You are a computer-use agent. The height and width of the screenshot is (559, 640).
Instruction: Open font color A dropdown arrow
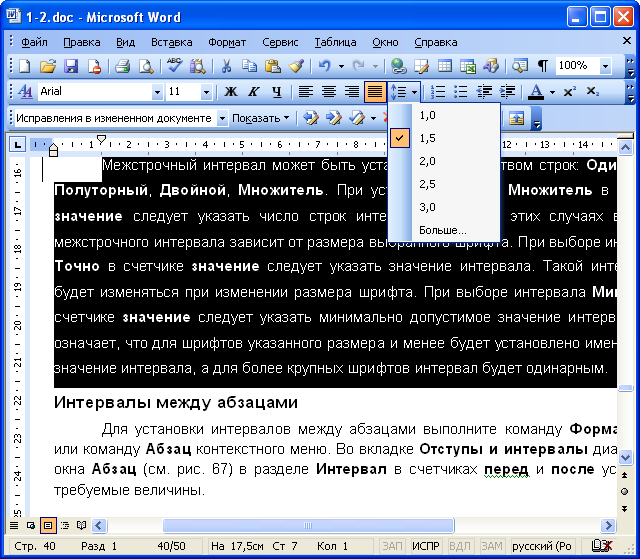pyautogui.click(x=552, y=92)
